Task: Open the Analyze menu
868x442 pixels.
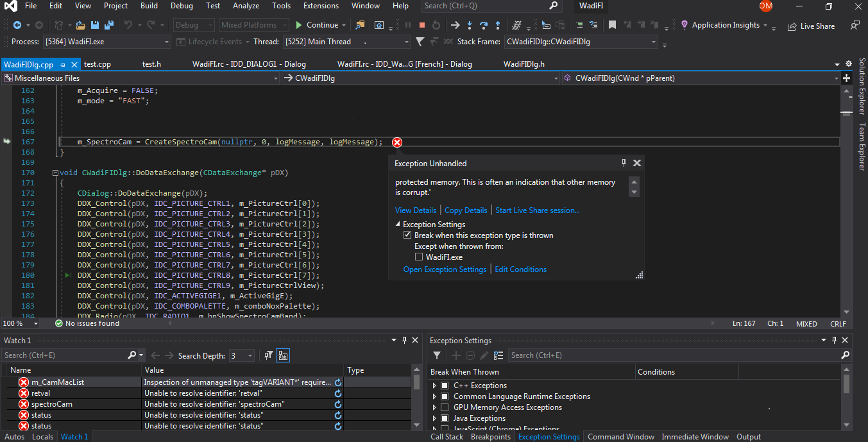Action: pos(246,6)
